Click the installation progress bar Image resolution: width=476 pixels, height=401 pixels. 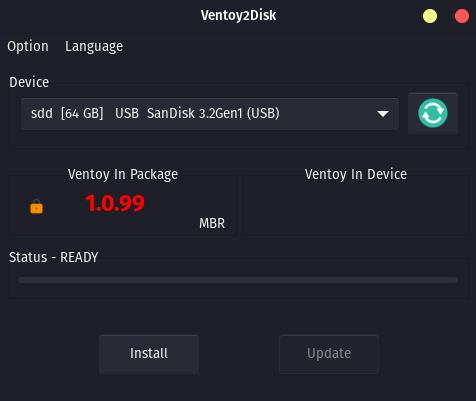coord(238,280)
